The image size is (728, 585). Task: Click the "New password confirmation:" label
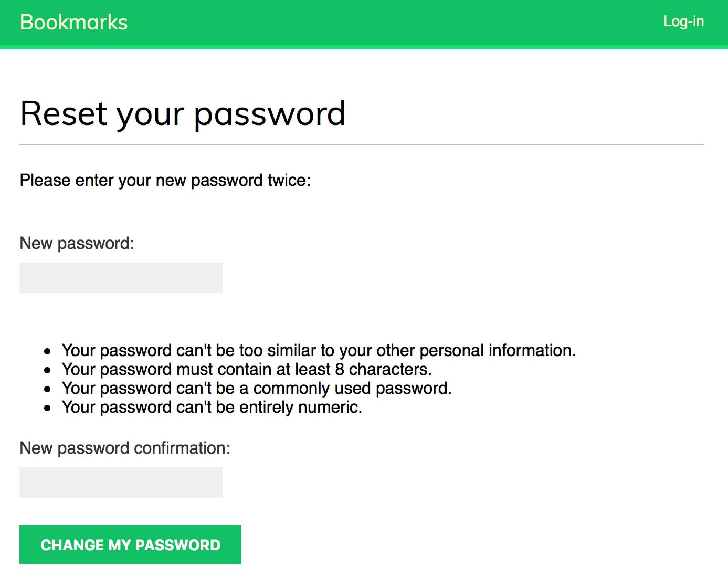125,448
